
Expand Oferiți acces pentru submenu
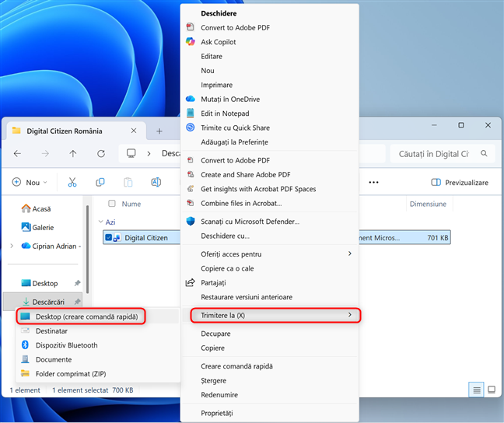269,253
